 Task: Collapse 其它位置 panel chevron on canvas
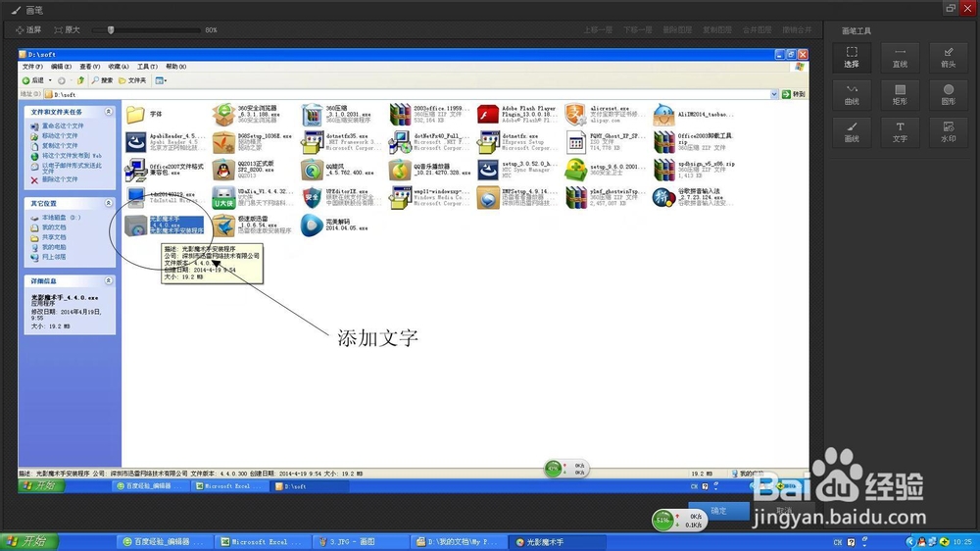108,203
